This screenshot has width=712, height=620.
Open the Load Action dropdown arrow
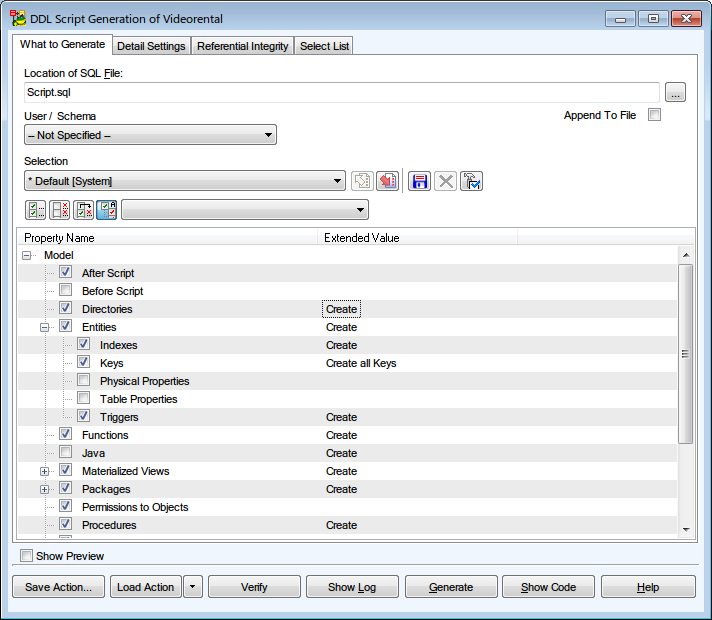tap(193, 587)
